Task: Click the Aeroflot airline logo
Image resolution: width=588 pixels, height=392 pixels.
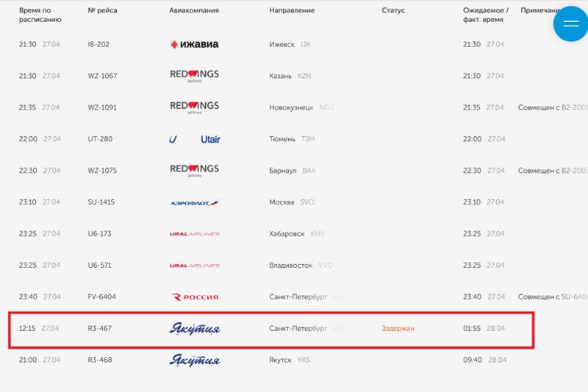Action: tap(195, 202)
